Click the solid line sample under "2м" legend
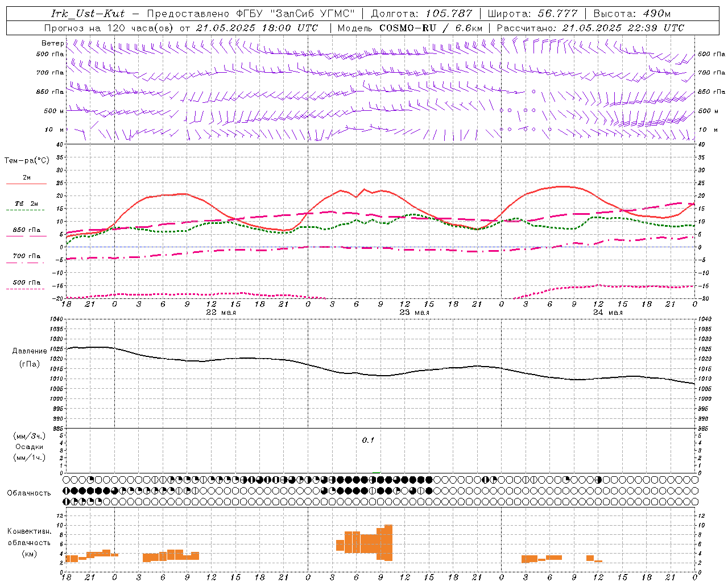The image size is (728, 582). pos(26,184)
